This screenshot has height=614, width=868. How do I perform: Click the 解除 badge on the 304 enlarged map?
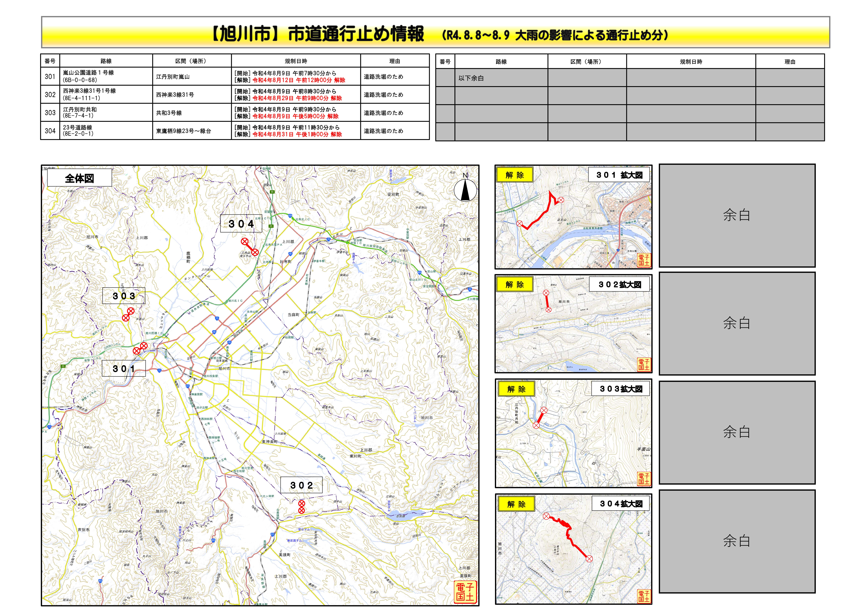[x=516, y=504]
